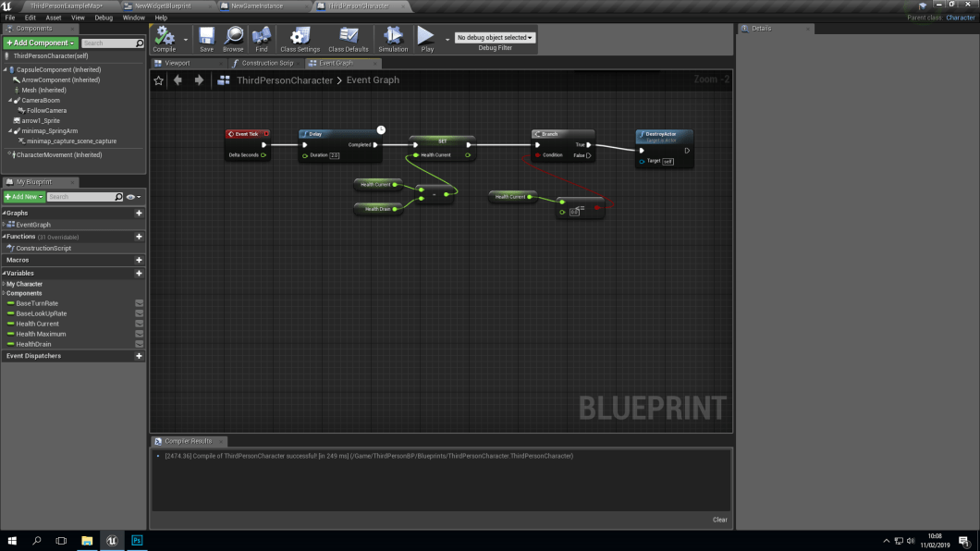Click the My Blueprint search magnifier icon

click(118, 197)
